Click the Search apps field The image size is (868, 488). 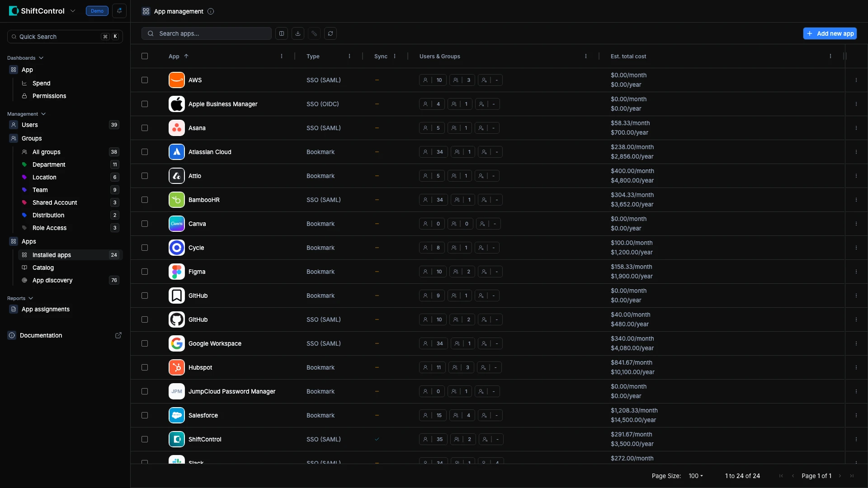point(207,33)
